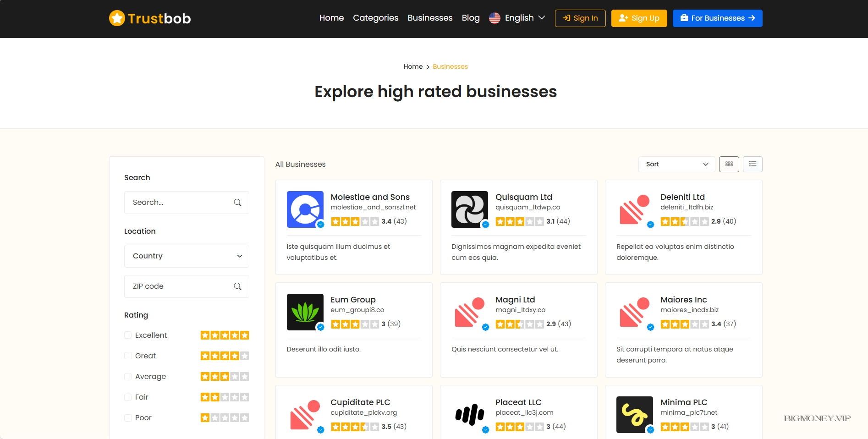Click the Cupiditate PLC logo icon
Image resolution: width=868 pixels, height=439 pixels.
click(x=305, y=415)
